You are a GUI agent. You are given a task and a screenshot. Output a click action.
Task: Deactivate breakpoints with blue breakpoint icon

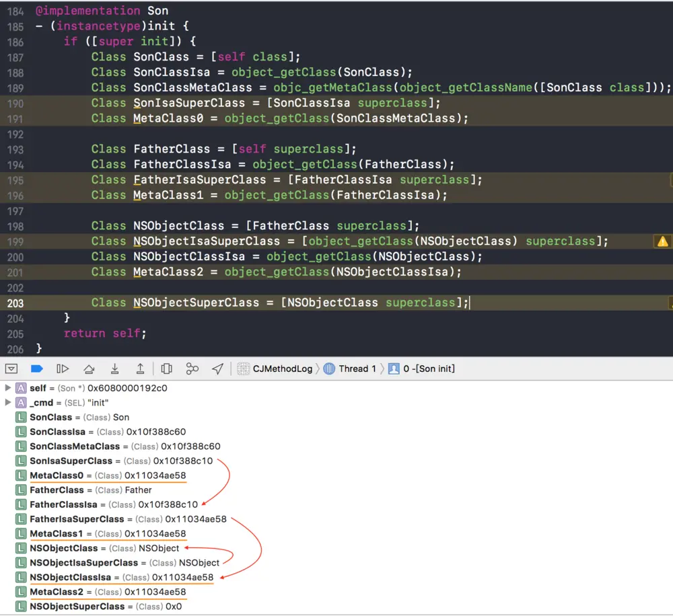[x=37, y=369]
